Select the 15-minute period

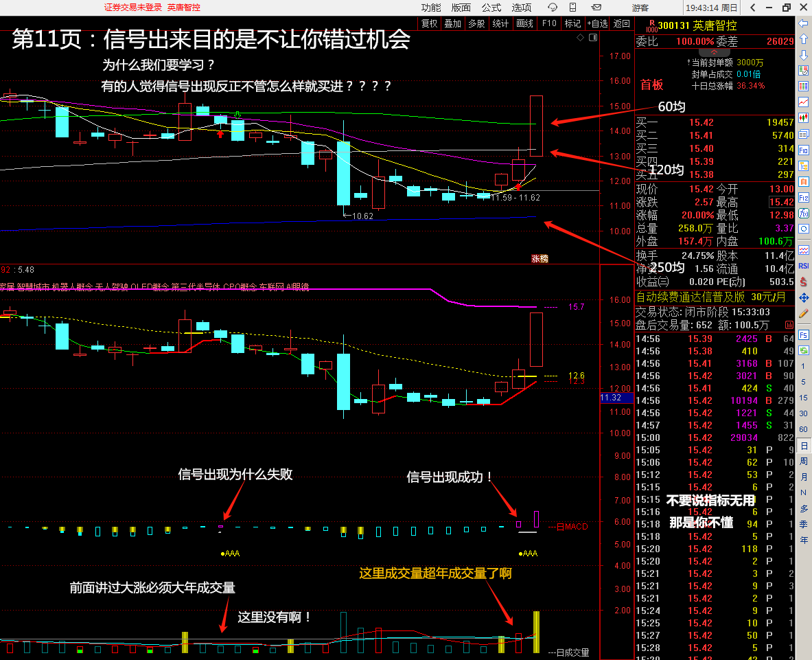(x=803, y=398)
